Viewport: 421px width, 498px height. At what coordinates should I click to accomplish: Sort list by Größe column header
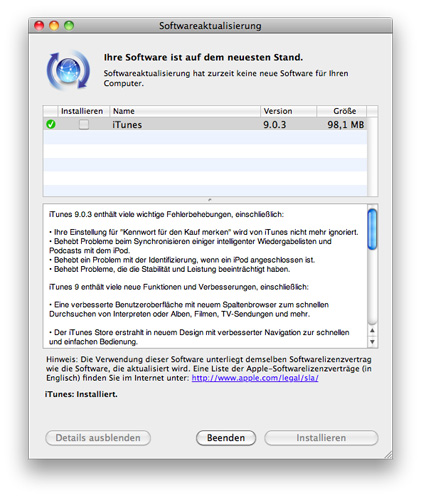(x=342, y=111)
